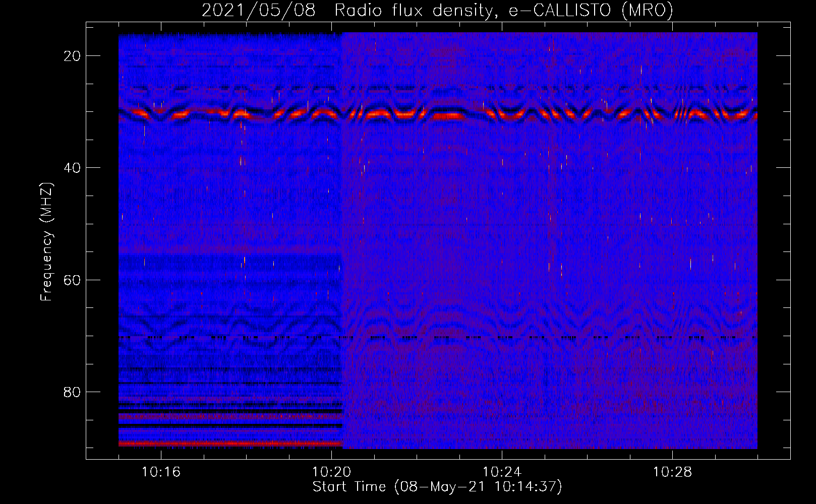
Task: Click the Frequency (MHZ) axis label
Action: pyautogui.click(x=46, y=242)
